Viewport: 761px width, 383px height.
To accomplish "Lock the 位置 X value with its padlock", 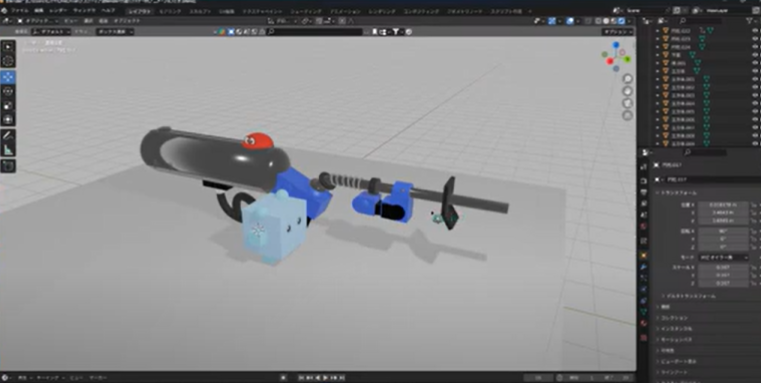I will click(753, 205).
